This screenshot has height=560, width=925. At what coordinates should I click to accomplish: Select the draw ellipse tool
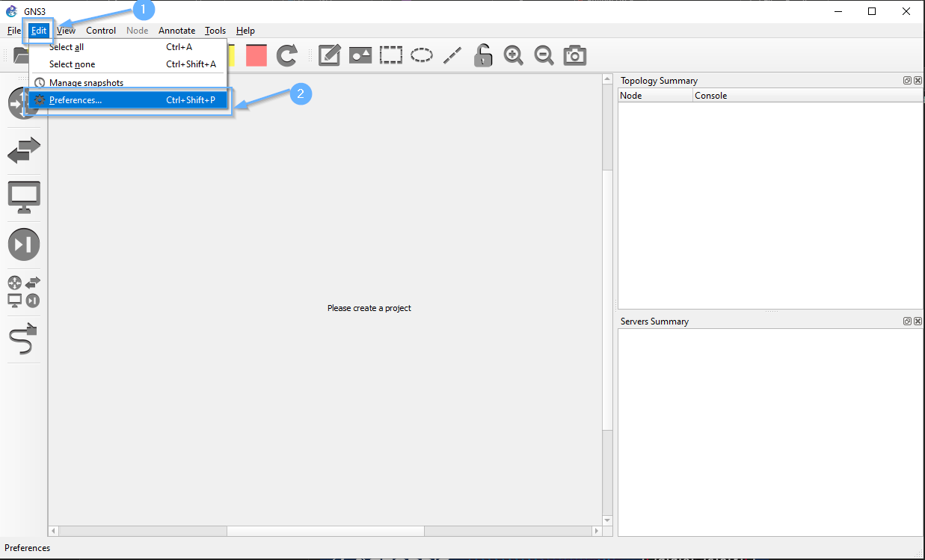pos(422,55)
